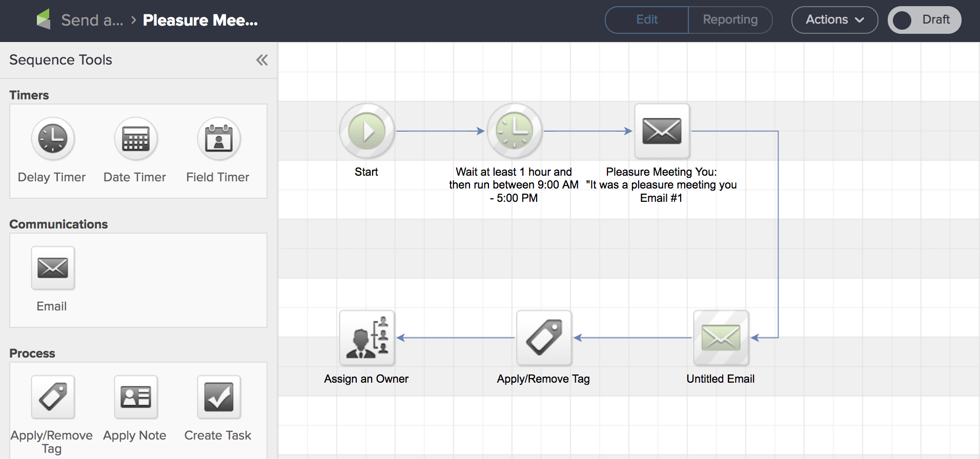This screenshot has width=980, height=459.
Task: Click the green Keap logo
Action: (x=44, y=19)
